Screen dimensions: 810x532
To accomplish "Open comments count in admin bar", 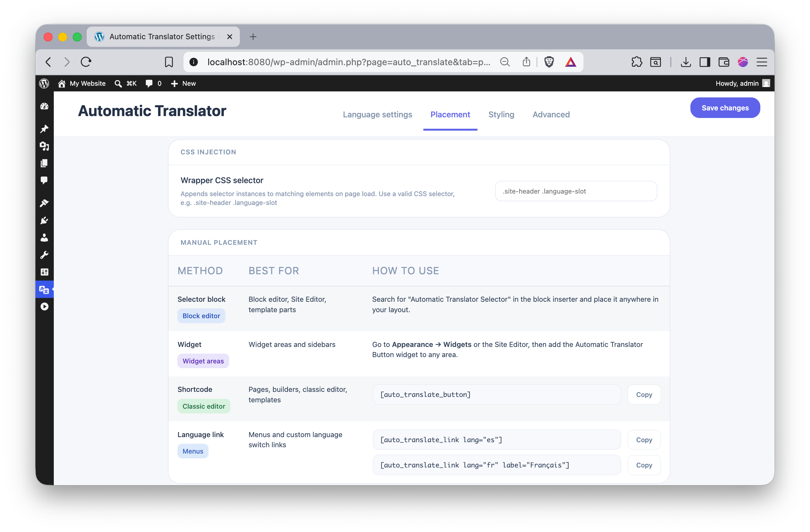I will 153,83.
